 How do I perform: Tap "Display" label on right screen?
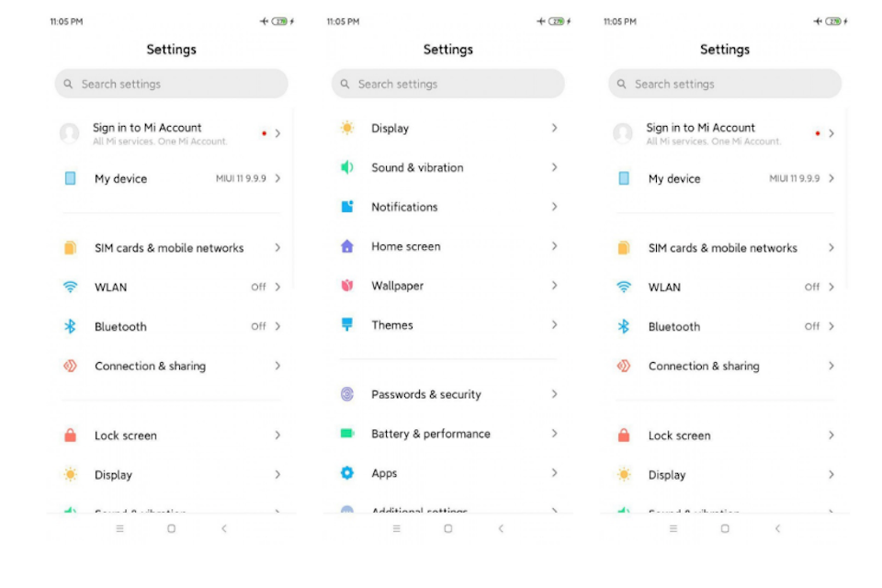[x=667, y=475]
